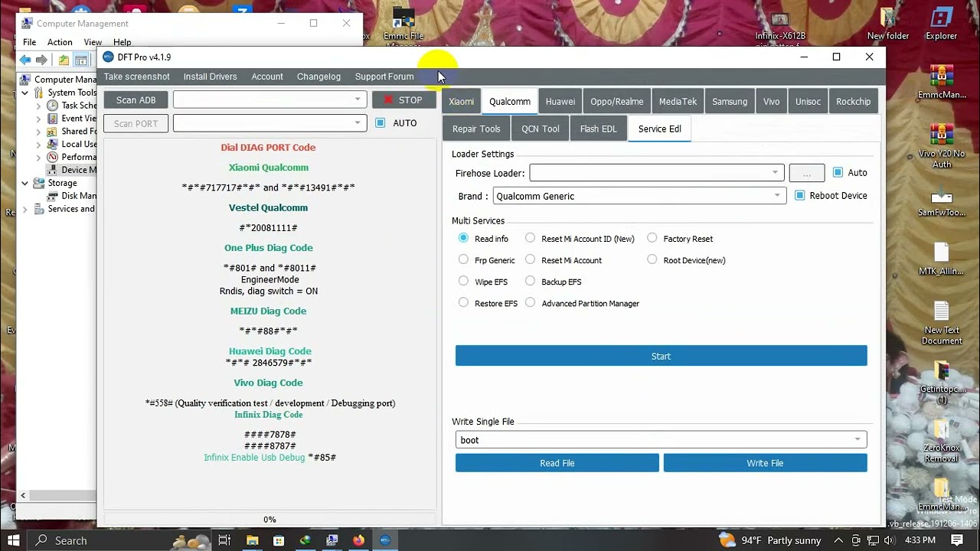Collapse System Tools in Computer Management tree
980x551 pixels.
point(24,93)
